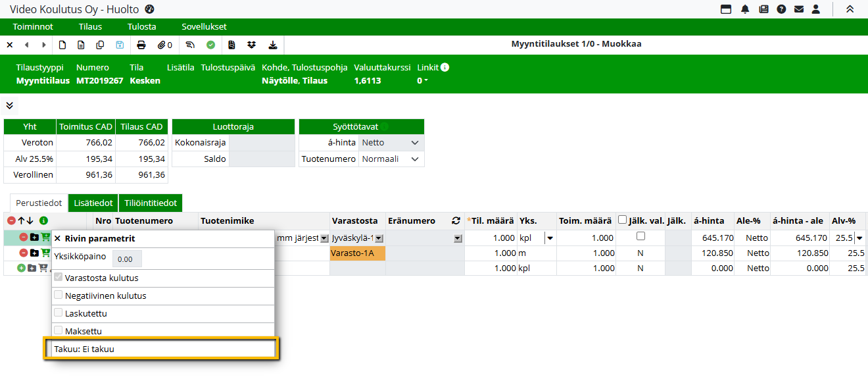Click the print icon in the toolbar
The image size is (868, 383).
[x=141, y=45]
